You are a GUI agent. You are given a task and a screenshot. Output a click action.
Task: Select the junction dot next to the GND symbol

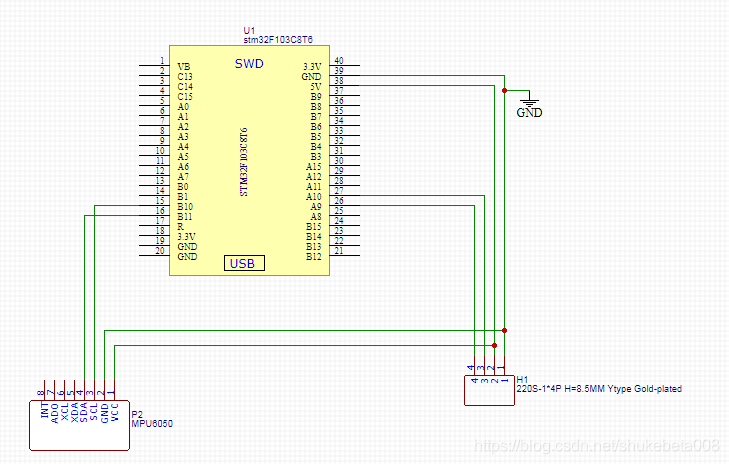click(x=504, y=91)
